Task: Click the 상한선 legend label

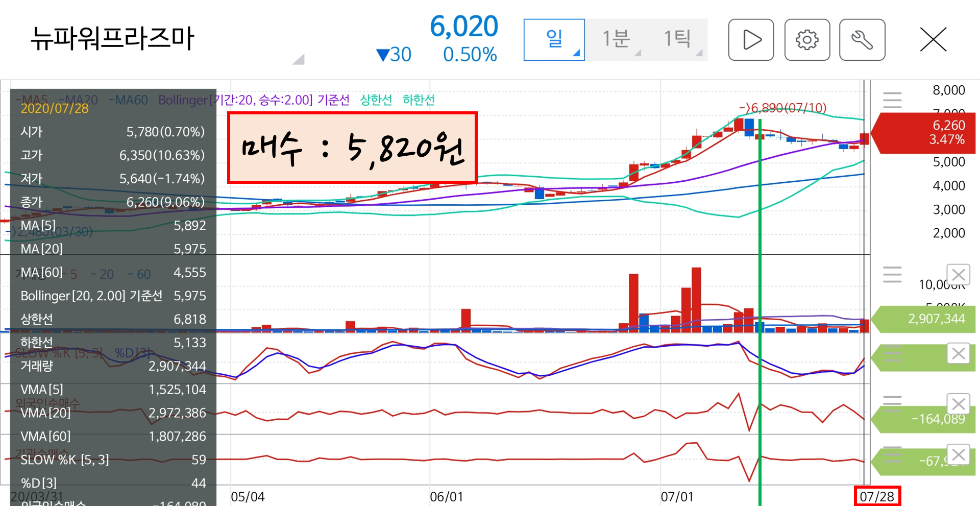Action: (376, 100)
